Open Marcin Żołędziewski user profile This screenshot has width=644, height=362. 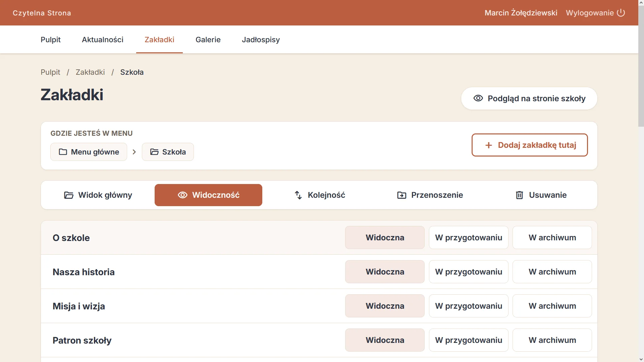tap(521, 13)
